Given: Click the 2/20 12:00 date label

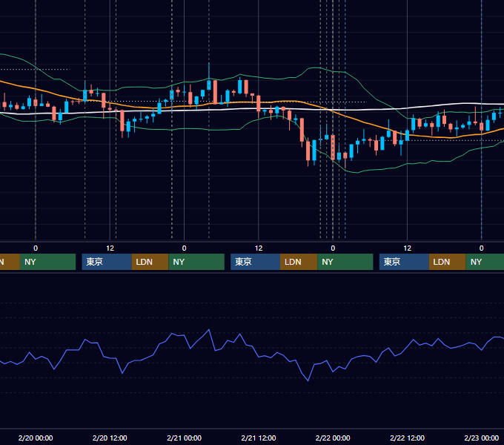Looking at the screenshot, I should coord(110,438).
